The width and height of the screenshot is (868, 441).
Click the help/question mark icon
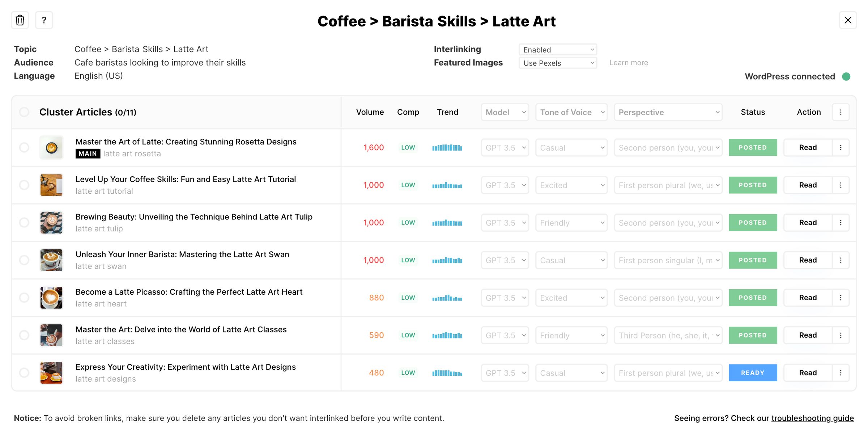[x=44, y=20]
